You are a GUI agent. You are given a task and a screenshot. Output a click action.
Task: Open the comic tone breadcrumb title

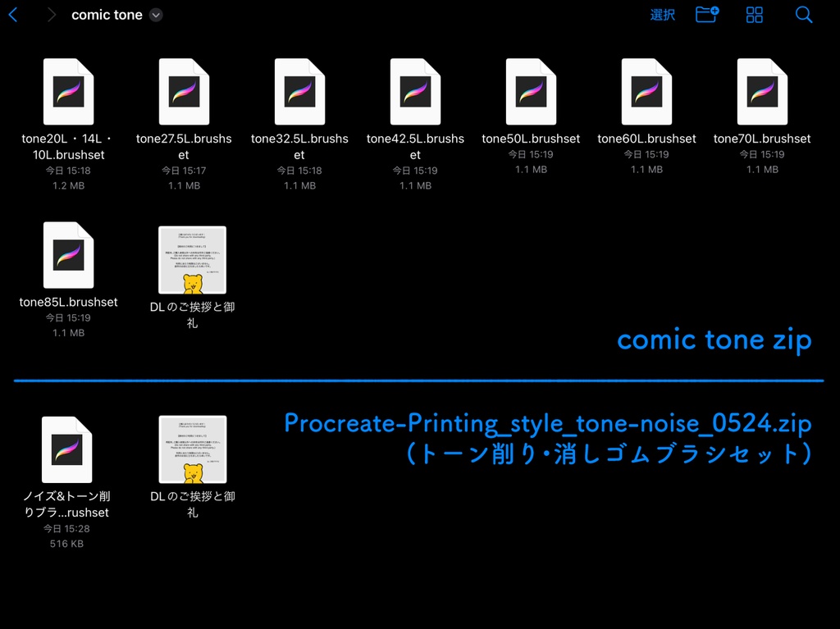[107, 14]
